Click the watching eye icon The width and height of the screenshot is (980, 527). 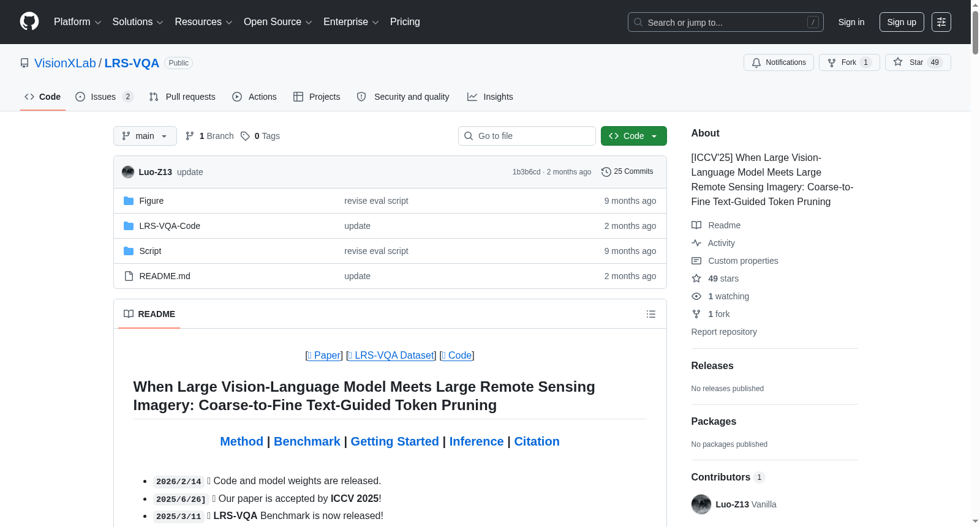click(696, 296)
